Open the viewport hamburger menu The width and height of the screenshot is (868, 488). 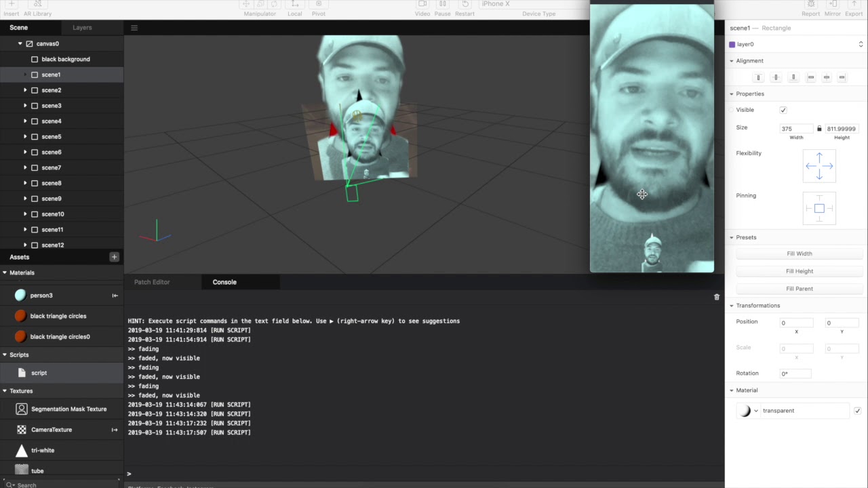pos(134,28)
